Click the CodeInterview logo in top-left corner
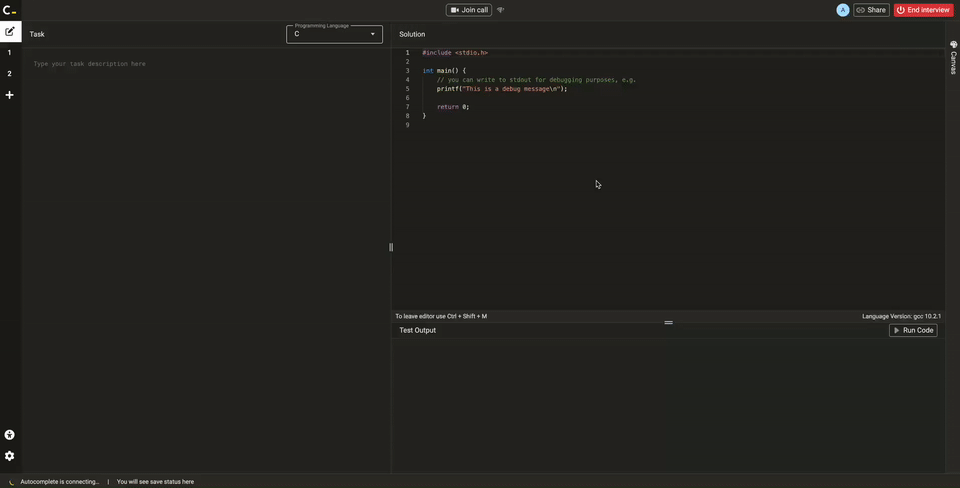Screen dimensions: 960x488 pos(10,10)
